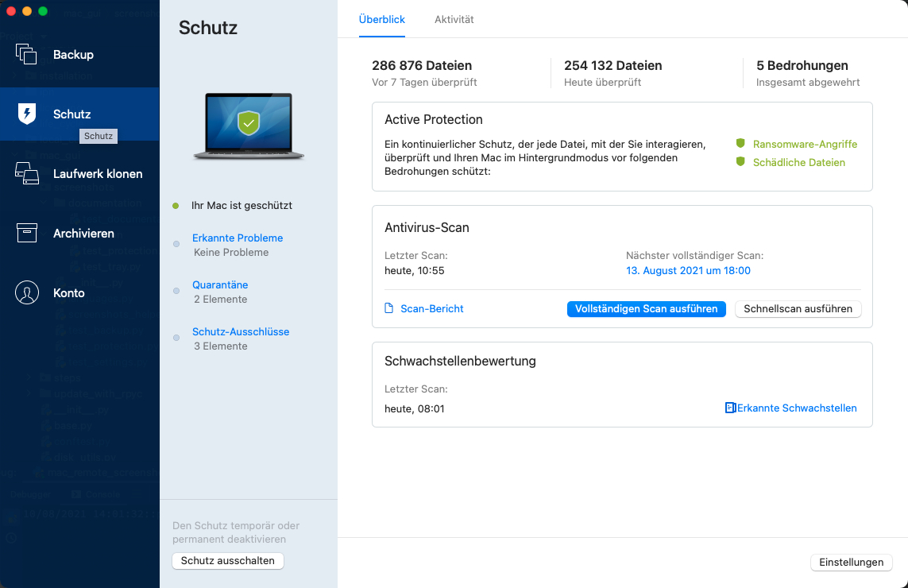This screenshot has height=588, width=908.
Task: Click the Heute überprüft caption
Action: (602, 83)
